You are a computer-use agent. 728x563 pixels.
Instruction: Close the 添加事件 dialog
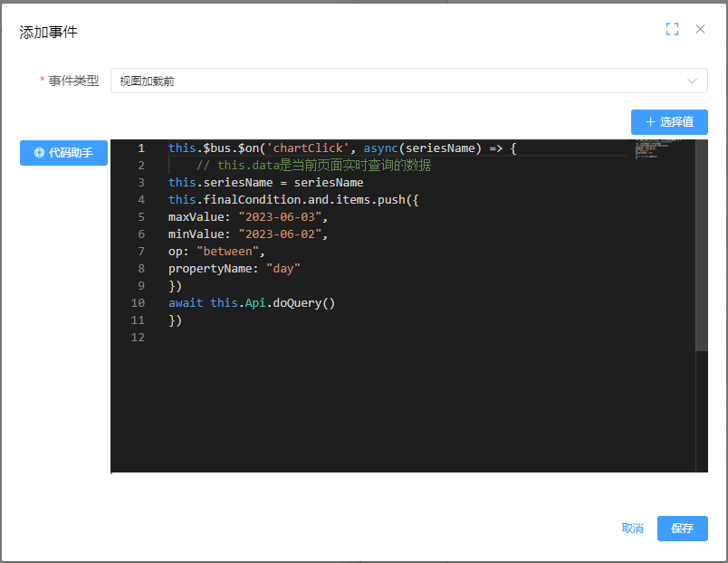(700, 29)
